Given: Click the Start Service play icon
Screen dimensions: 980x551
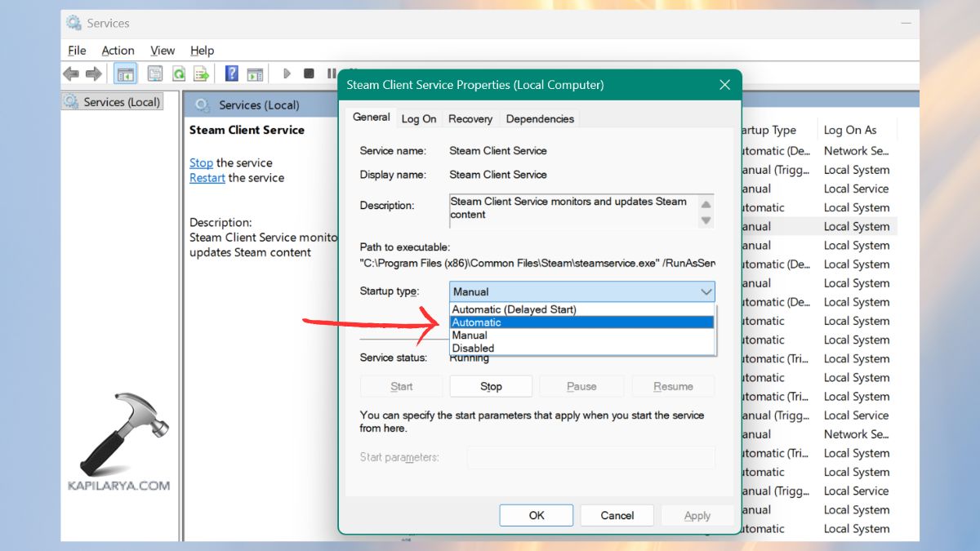Looking at the screenshot, I should (x=287, y=74).
